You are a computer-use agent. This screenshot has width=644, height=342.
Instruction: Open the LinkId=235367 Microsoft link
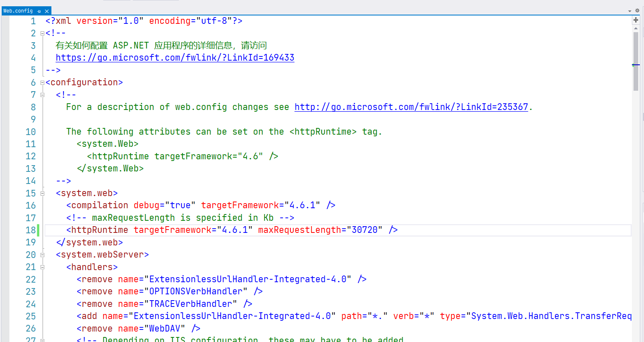[x=411, y=107]
